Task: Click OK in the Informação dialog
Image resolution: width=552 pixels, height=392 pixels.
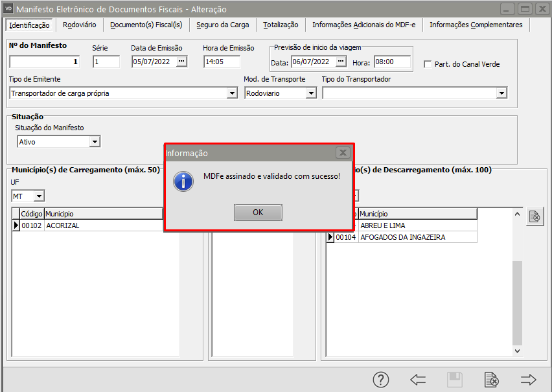Action: (x=258, y=213)
